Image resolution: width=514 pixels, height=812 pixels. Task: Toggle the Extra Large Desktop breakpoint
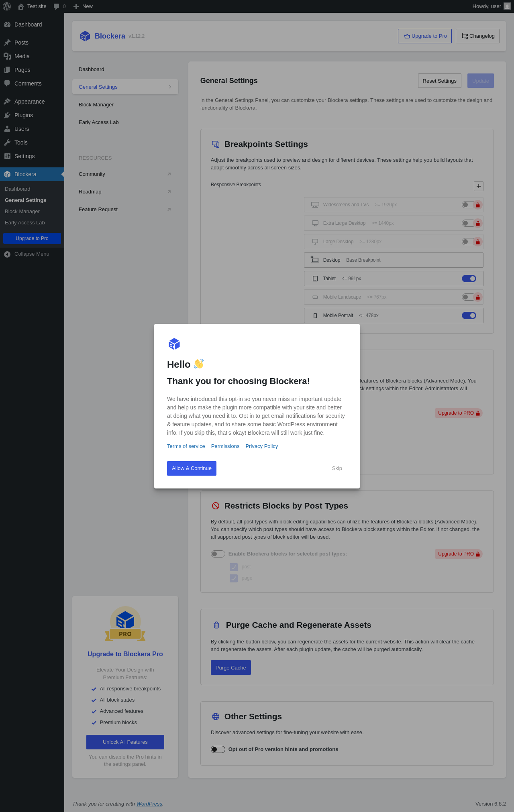tap(469, 223)
